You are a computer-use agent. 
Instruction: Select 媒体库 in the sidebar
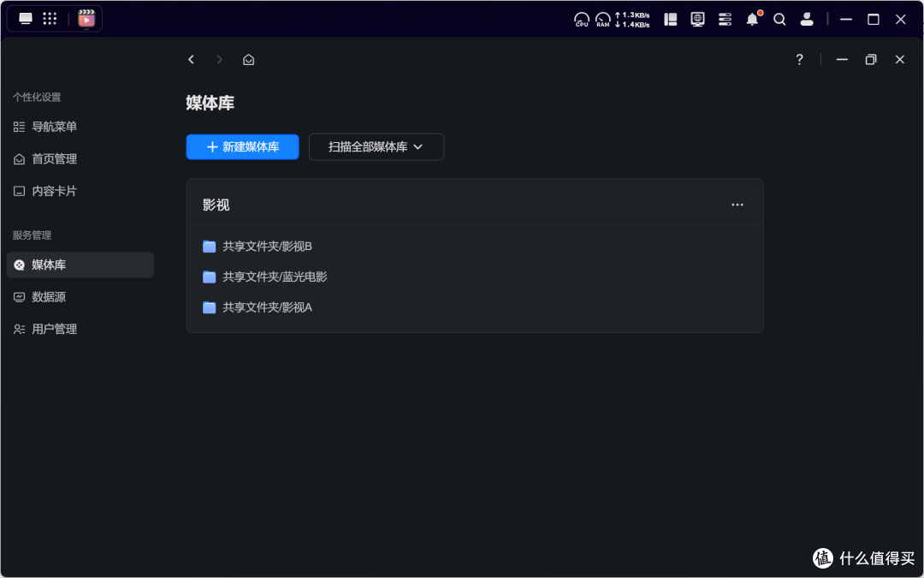click(x=80, y=265)
